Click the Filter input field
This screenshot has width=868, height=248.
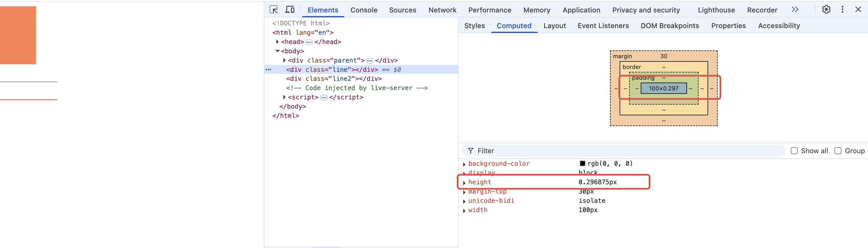[x=623, y=151]
